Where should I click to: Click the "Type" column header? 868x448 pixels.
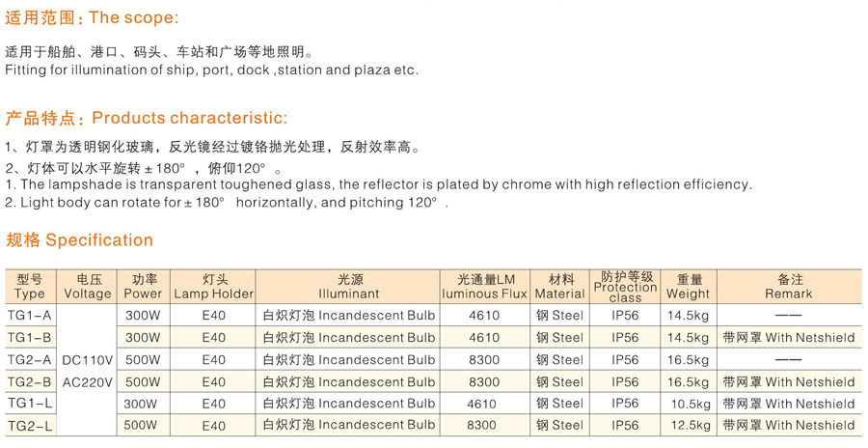tap(30, 287)
